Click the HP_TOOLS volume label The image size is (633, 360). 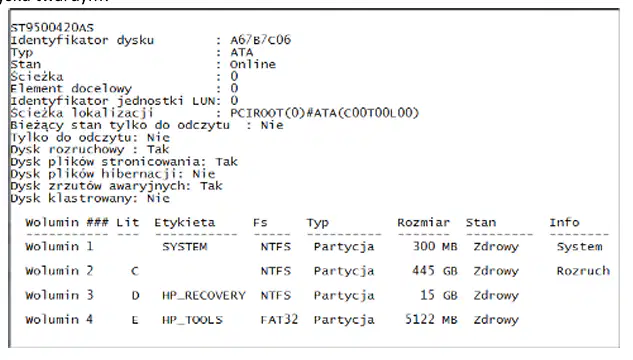(x=192, y=320)
